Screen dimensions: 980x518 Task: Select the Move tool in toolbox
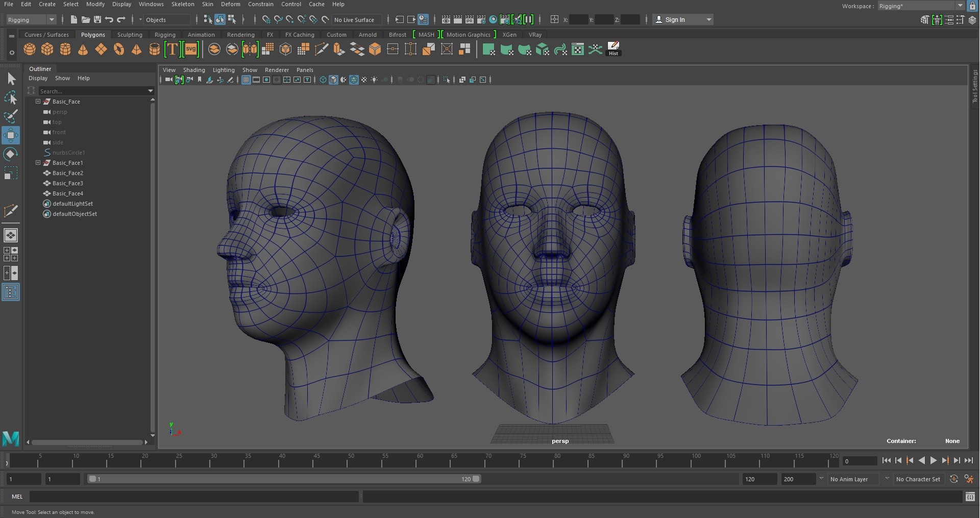(x=11, y=135)
